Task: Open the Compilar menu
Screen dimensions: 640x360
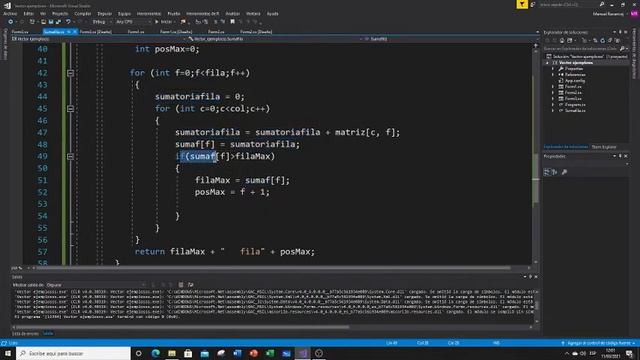Action: pyautogui.click(x=82, y=13)
